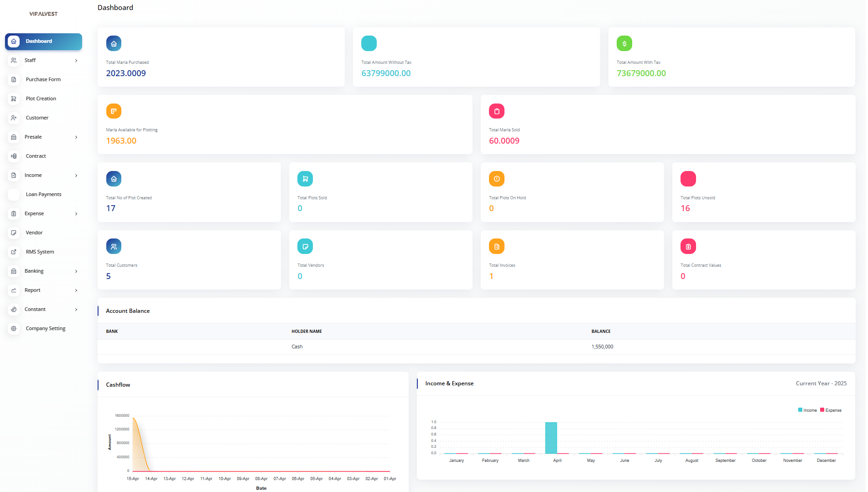
Task: Click the Purchase Form document icon
Action: tap(14, 79)
